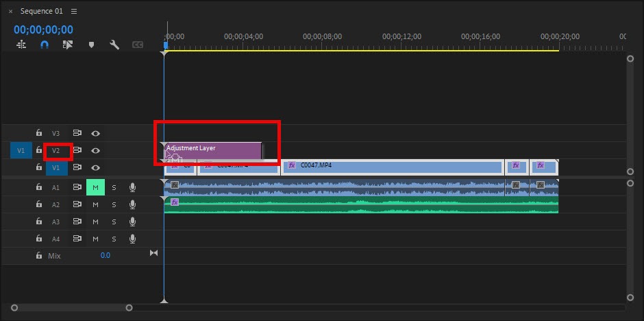Image resolution: width=644 pixels, height=321 pixels.
Task: Click the V2 track targeting button
Action: pyautogui.click(x=56, y=150)
